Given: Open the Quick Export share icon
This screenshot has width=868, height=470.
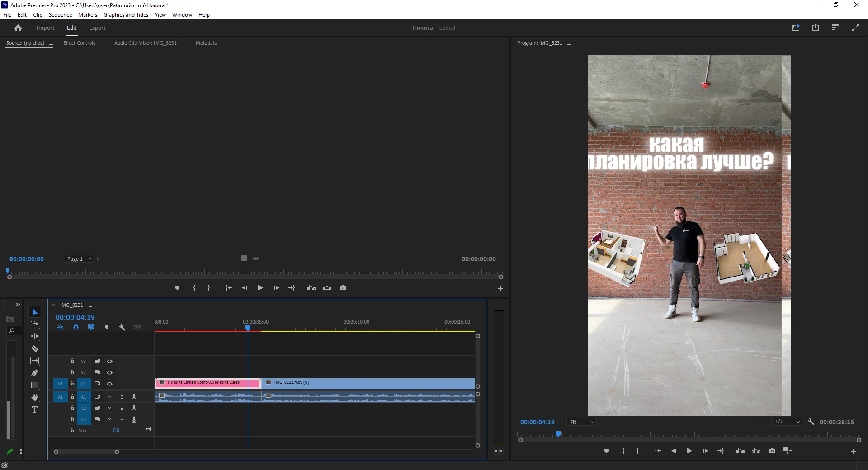Looking at the screenshot, I should 816,28.
